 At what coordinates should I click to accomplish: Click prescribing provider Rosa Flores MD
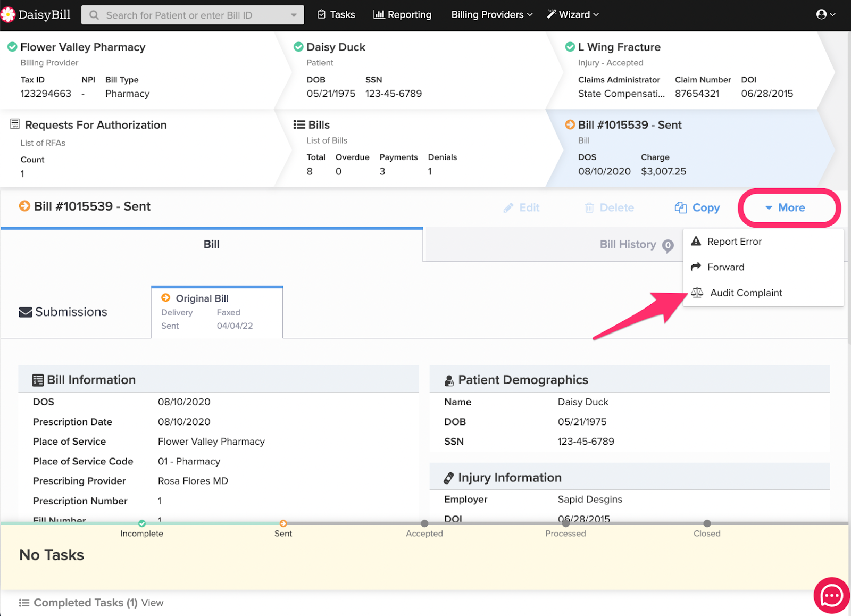193,481
